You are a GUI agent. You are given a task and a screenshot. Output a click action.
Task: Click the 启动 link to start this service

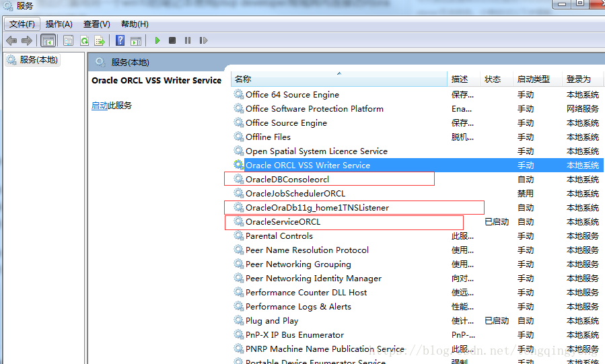(x=100, y=106)
